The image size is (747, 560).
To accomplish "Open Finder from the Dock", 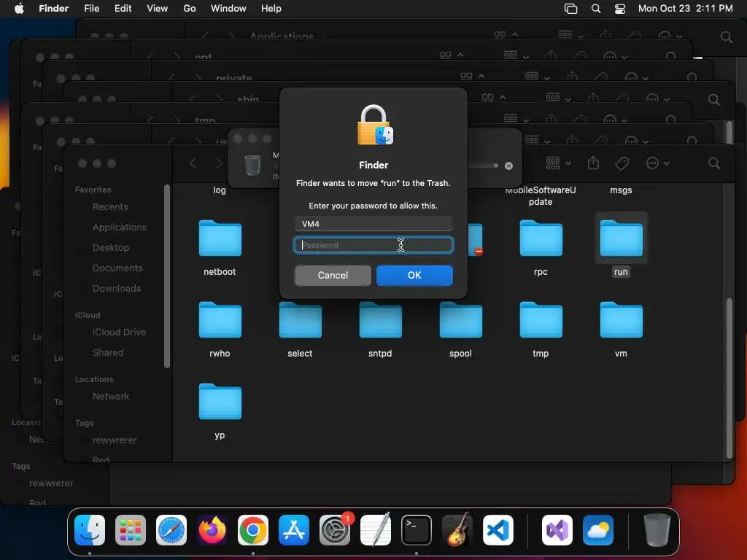I will tap(90, 529).
